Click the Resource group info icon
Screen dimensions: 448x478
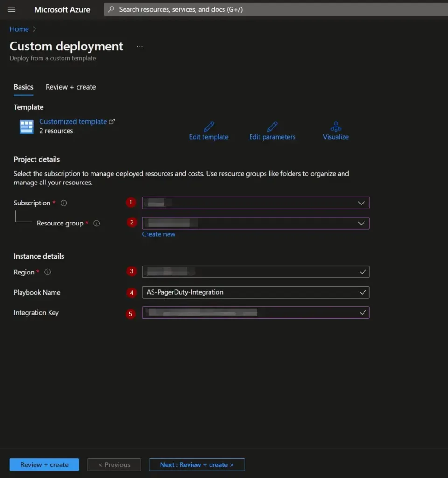[x=96, y=223]
